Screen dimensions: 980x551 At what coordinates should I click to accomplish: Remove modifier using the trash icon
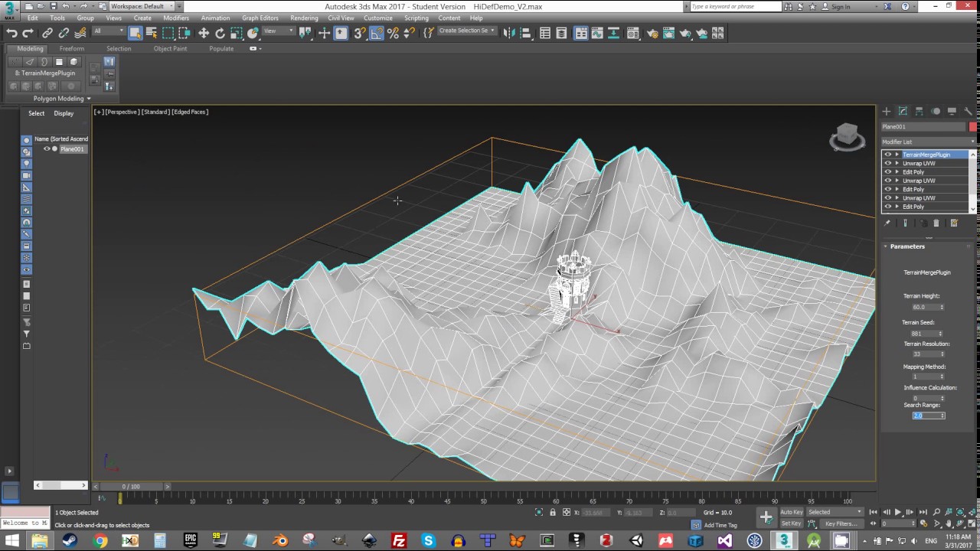pos(936,223)
